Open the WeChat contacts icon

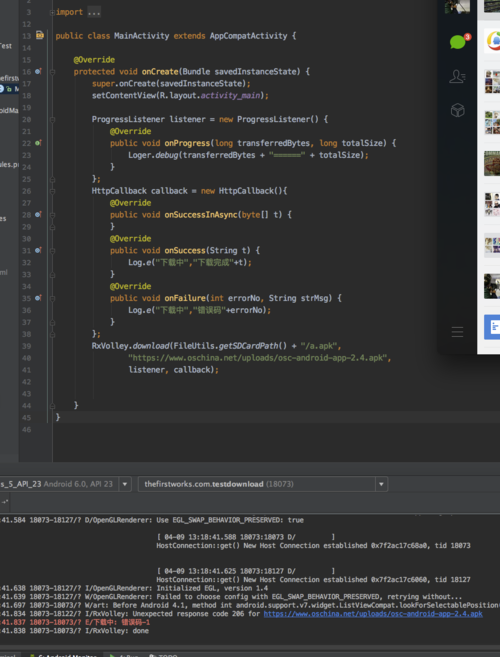[457, 76]
